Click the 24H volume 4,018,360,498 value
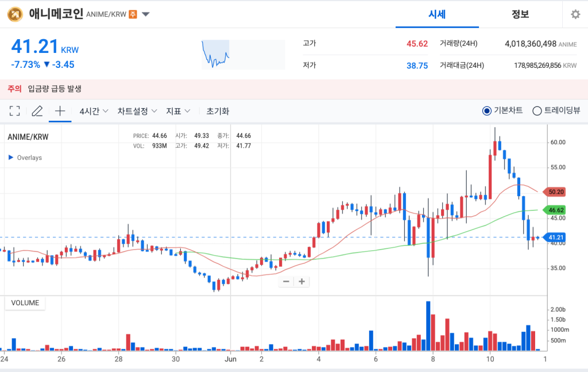Viewport: 588px width, 372px height. [530, 44]
